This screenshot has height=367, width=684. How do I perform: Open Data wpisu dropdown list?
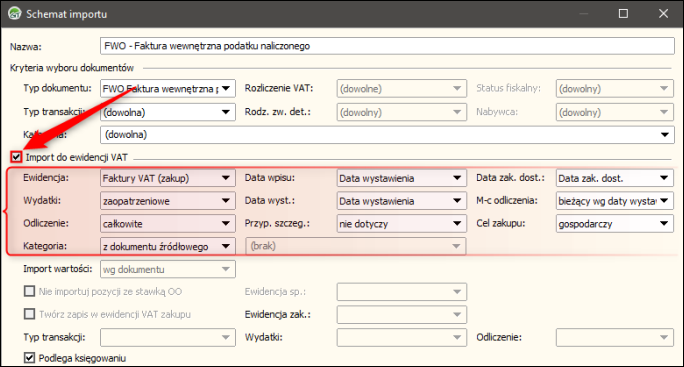pyautogui.click(x=402, y=178)
